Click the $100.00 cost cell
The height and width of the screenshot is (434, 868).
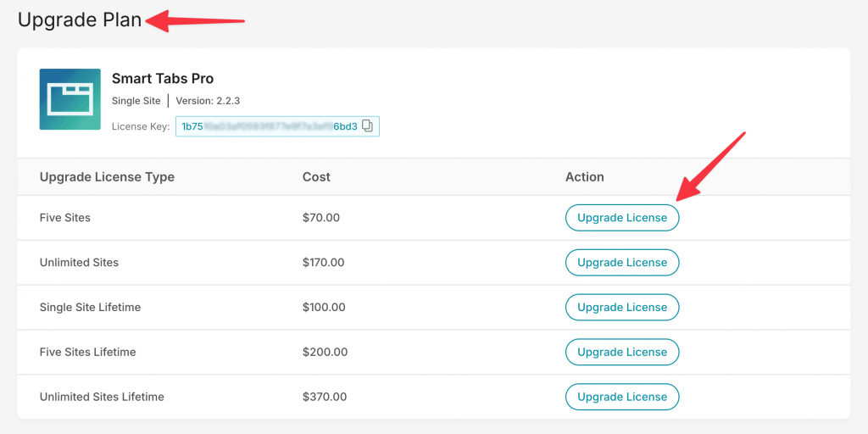pyautogui.click(x=324, y=307)
